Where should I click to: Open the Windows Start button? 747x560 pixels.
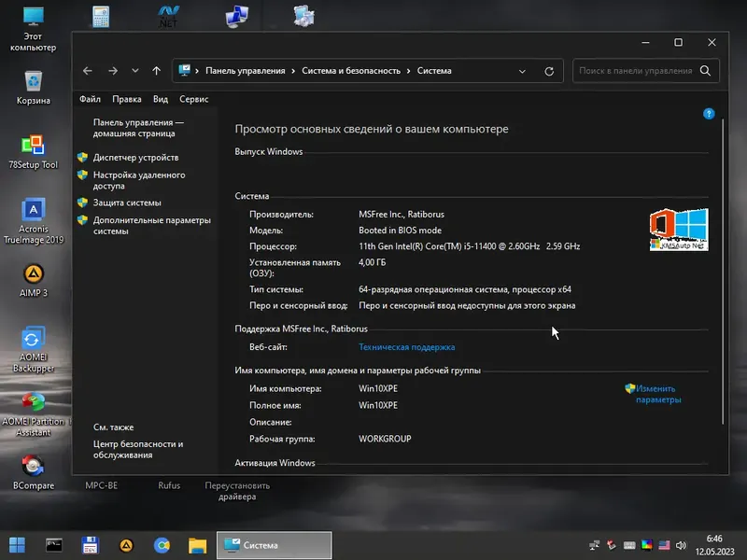17,545
